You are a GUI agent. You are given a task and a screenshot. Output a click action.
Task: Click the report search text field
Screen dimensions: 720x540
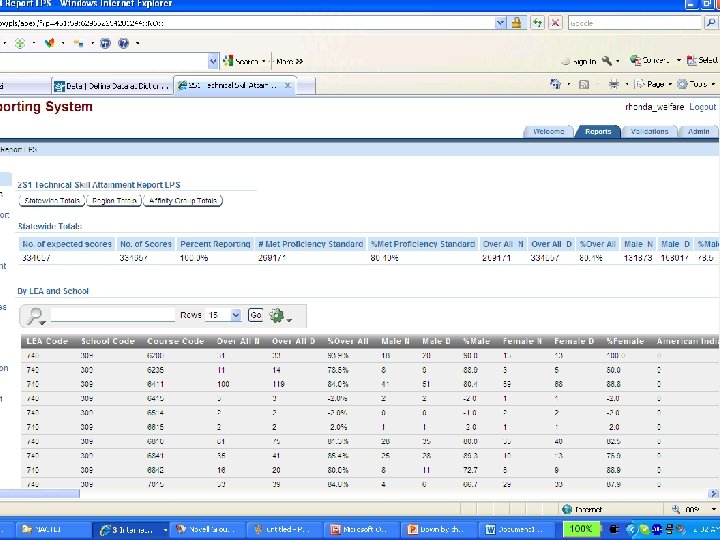[x=112, y=315]
